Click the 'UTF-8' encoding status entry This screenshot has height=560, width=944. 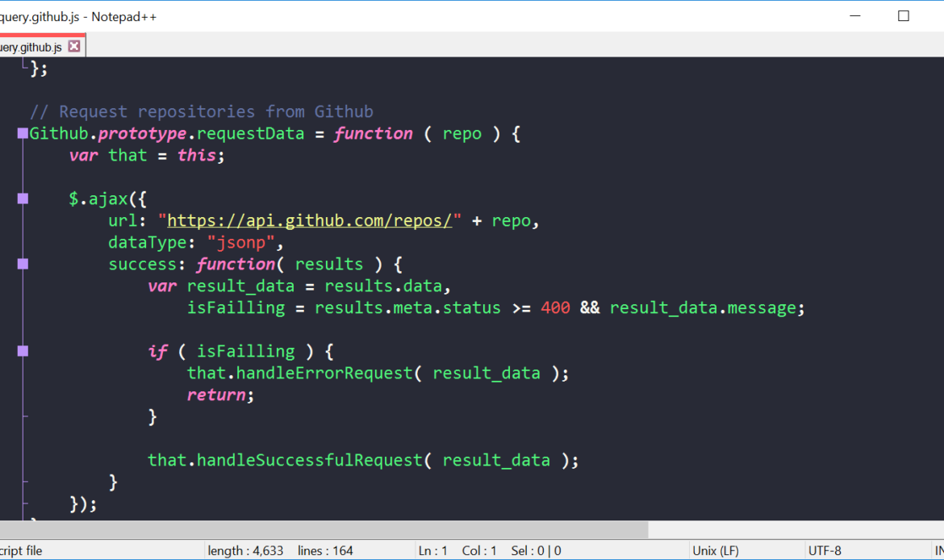coord(825,550)
